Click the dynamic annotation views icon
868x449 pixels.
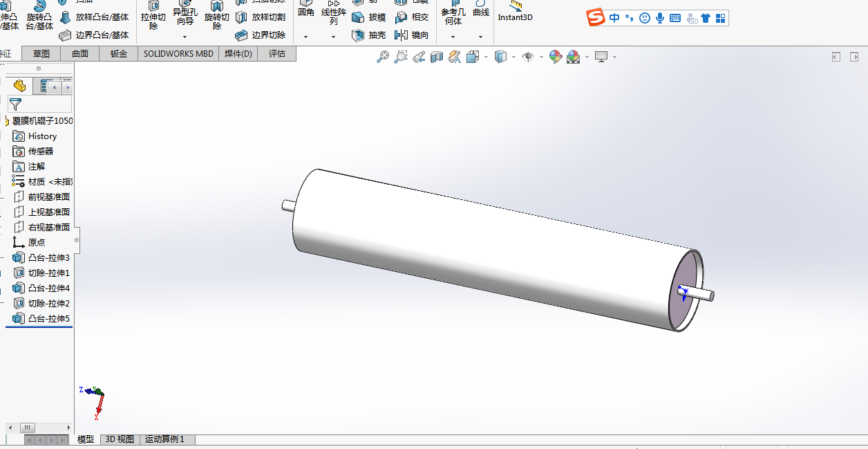coord(454,57)
